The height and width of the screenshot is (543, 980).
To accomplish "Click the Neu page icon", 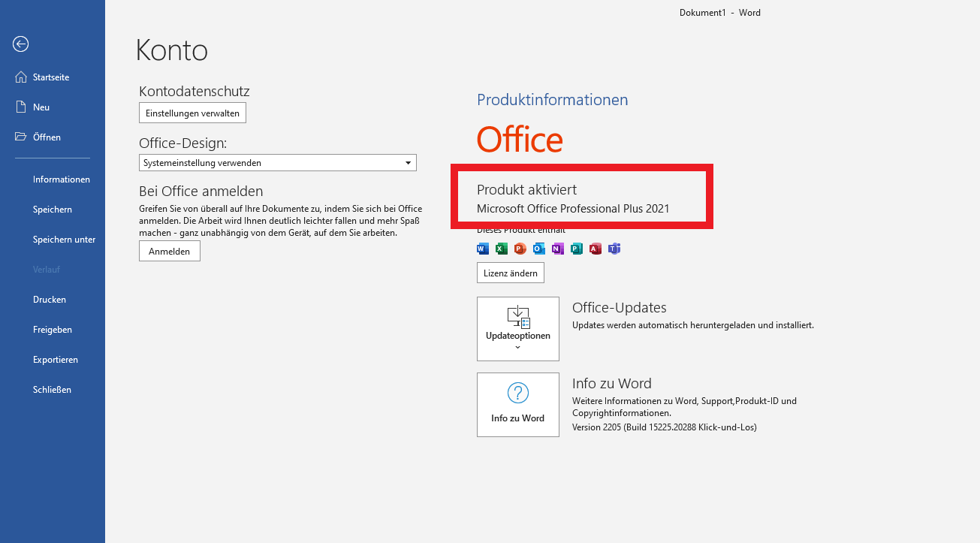I will [21, 107].
